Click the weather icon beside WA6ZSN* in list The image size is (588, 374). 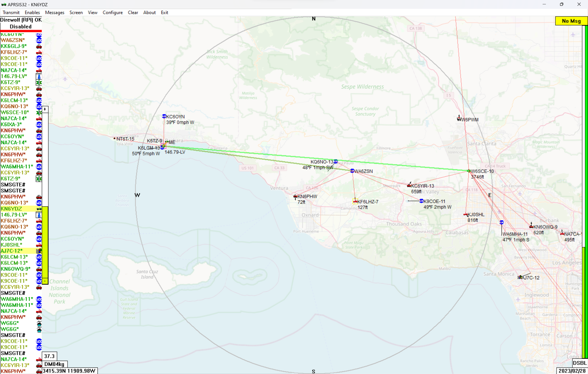click(x=39, y=40)
